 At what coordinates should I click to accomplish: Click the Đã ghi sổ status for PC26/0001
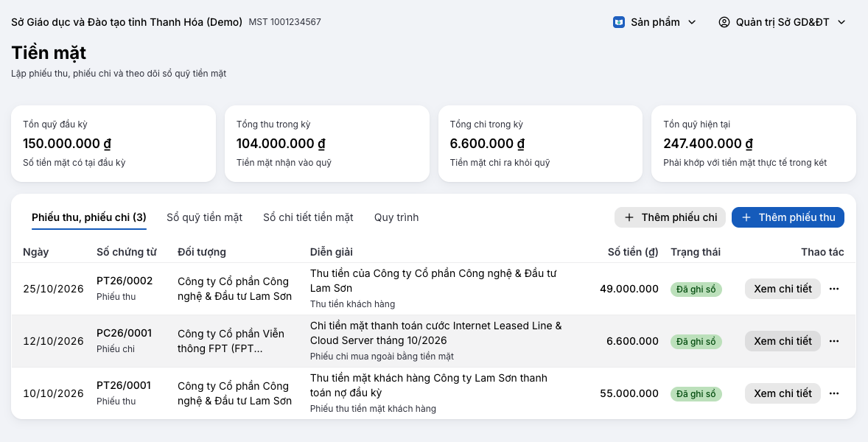[696, 342]
